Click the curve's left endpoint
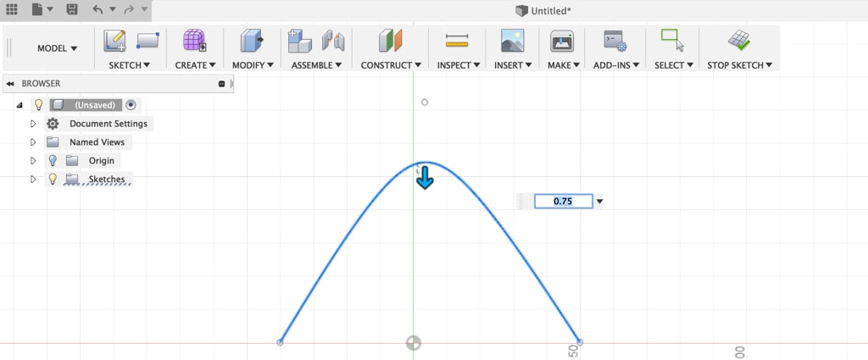This screenshot has height=360, width=868. click(x=280, y=342)
